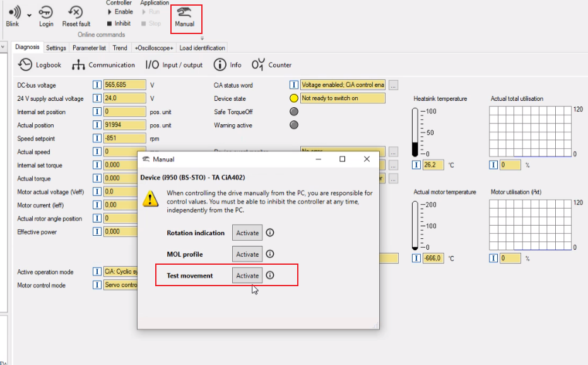The width and height of the screenshot is (588, 365).
Task: Click the DC-bus voltage value field
Action: [124, 85]
